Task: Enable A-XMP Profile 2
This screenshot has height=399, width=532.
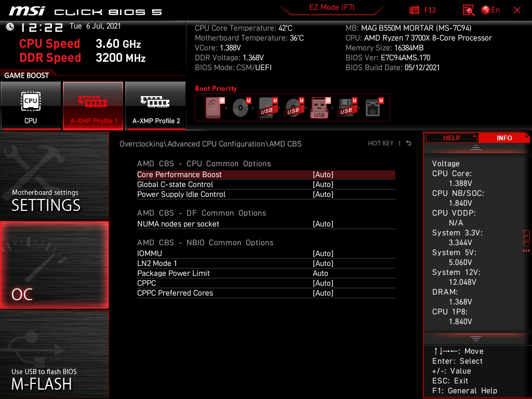Action: [156, 106]
